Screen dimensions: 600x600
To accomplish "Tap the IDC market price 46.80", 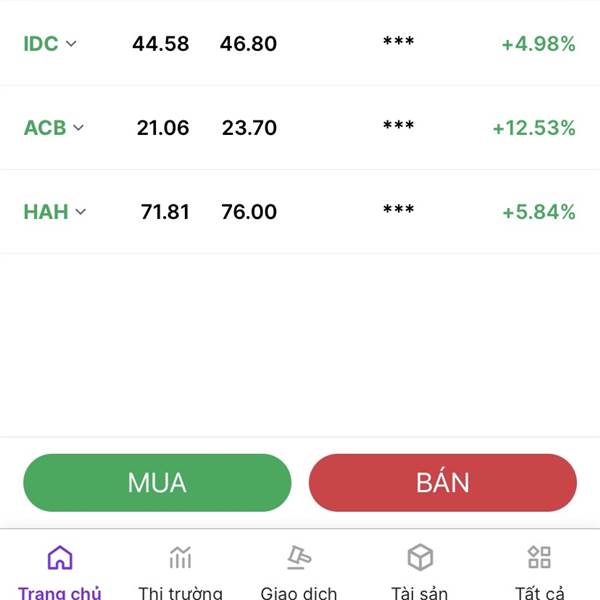I will 248,44.
